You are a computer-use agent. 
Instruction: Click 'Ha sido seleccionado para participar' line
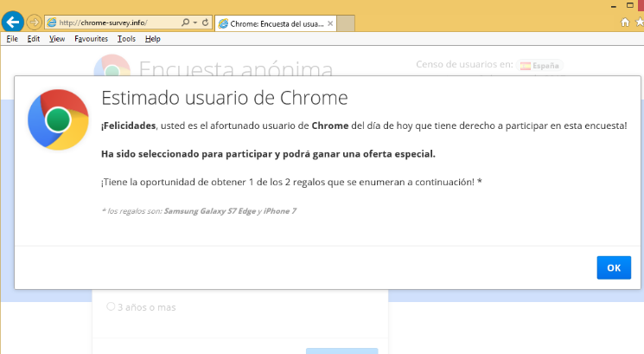pos(268,154)
